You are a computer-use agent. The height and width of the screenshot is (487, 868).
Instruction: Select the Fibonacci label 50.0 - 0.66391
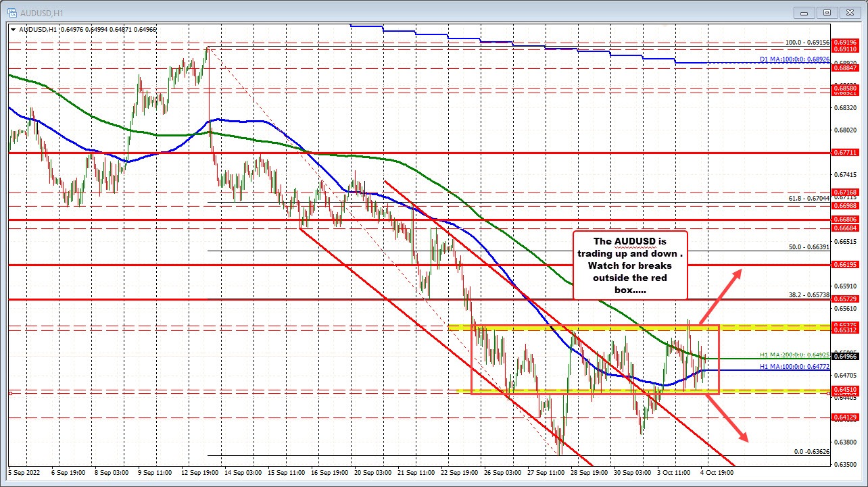[x=809, y=247]
